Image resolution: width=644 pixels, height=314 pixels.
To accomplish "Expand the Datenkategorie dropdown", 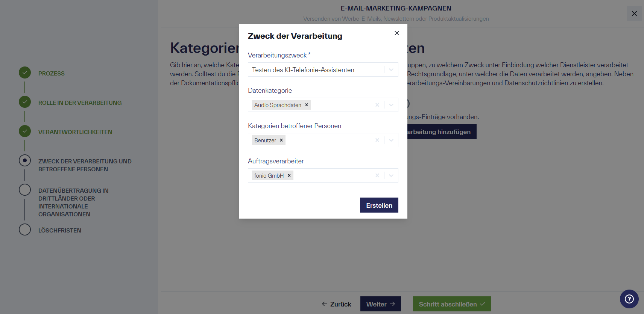I will point(391,105).
